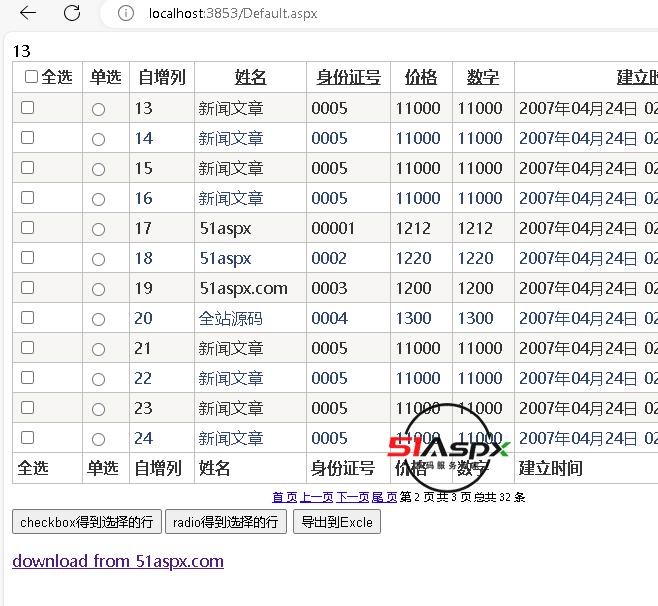Sort by the 姓名 column header
Screen dimensions: 658x606
click(x=251, y=77)
